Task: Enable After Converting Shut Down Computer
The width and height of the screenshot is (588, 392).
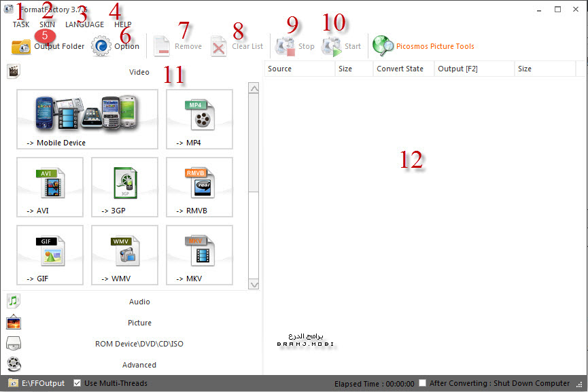Action: (423, 383)
